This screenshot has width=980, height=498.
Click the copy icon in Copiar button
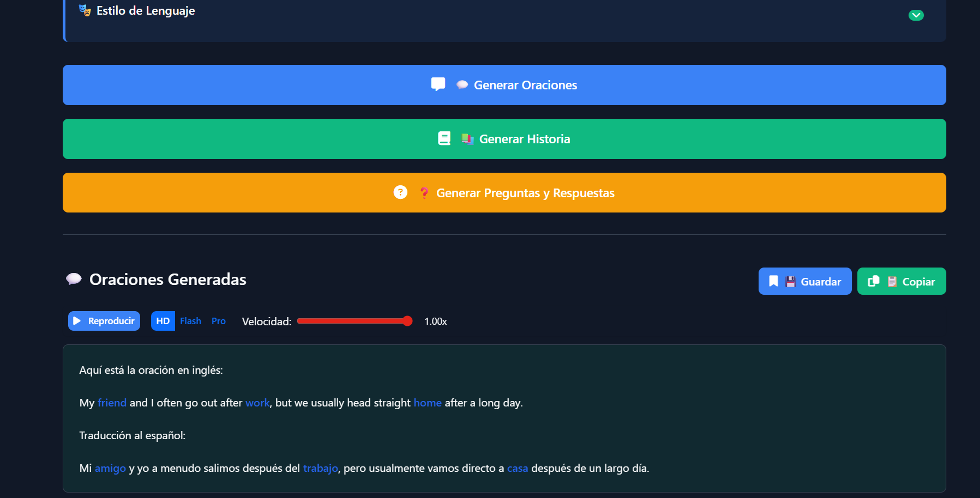pyautogui.click(x=874, y=281)
